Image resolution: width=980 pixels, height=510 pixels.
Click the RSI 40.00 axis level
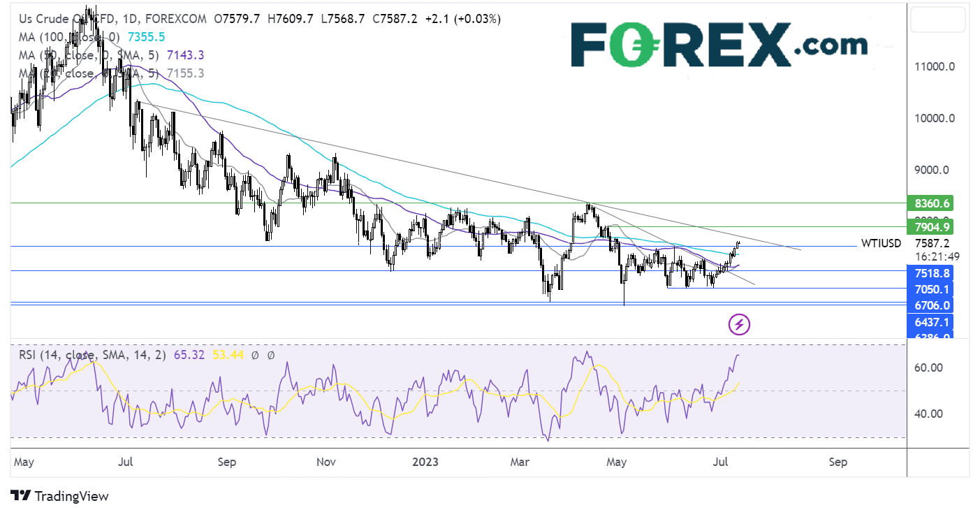930,414
